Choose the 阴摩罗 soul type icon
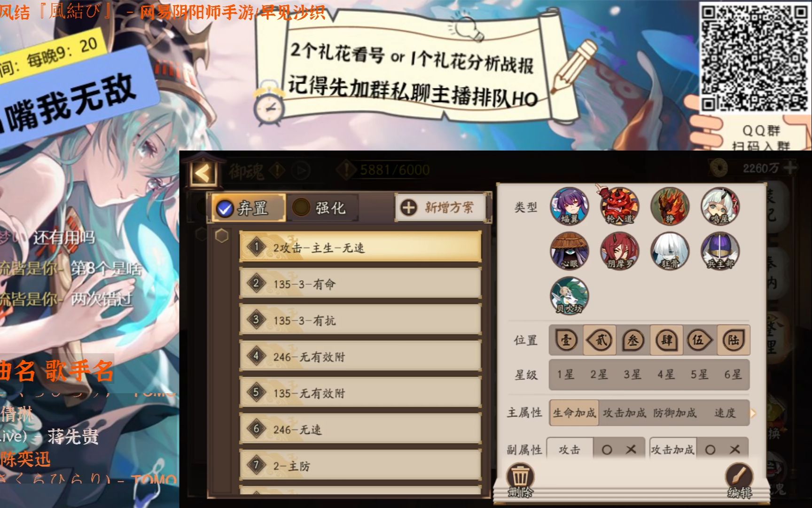The height and width of the screenshot is (508, 812). [x=619, y=251]
